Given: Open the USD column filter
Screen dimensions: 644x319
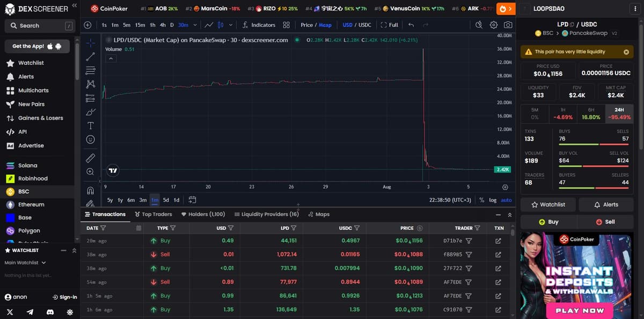Looking at the screenshot, I should [x=230, y=228].
